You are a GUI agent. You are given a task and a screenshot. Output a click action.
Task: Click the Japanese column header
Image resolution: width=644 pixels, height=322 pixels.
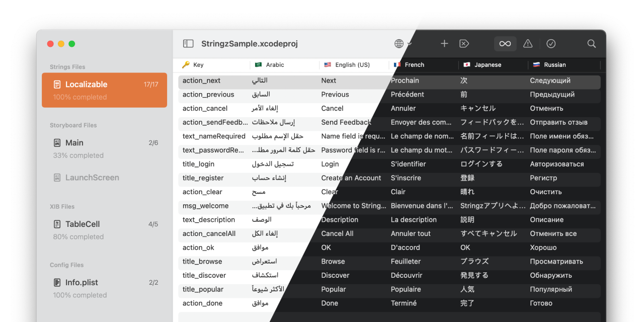(488, 65)
